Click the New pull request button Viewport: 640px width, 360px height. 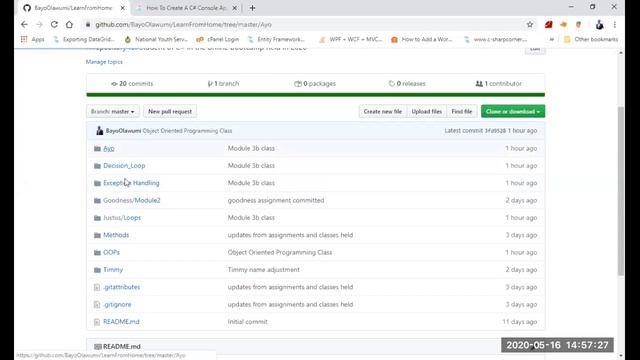click(x=170, y=111)
